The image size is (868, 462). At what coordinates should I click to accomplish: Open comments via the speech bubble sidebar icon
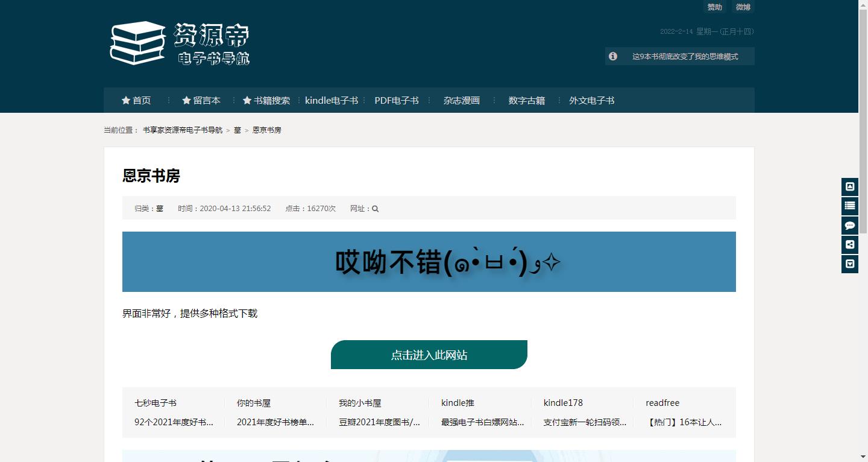849,225
